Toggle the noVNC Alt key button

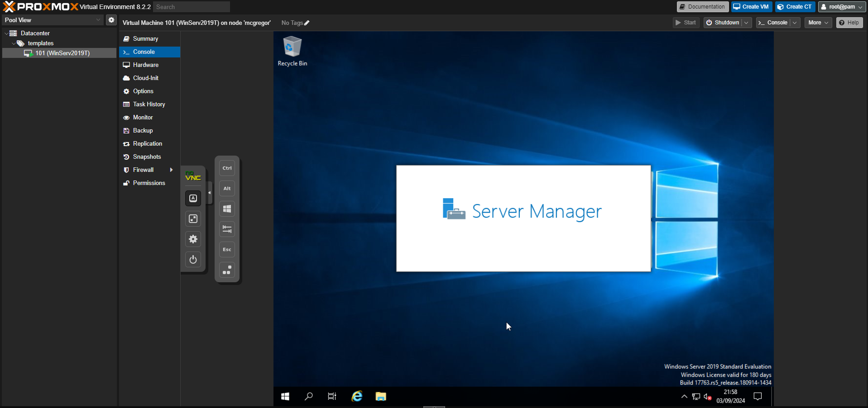coord(227,188)
